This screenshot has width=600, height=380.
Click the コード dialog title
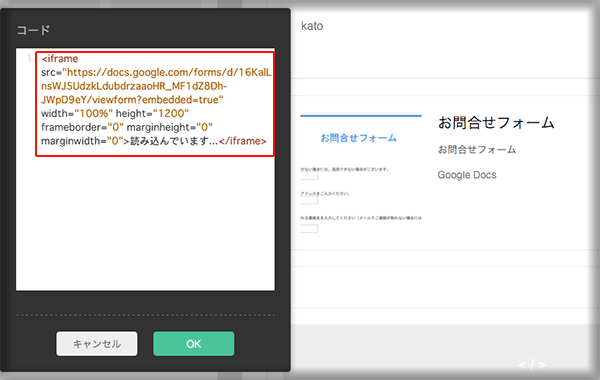pyautogui.click(x=34, y=30)
